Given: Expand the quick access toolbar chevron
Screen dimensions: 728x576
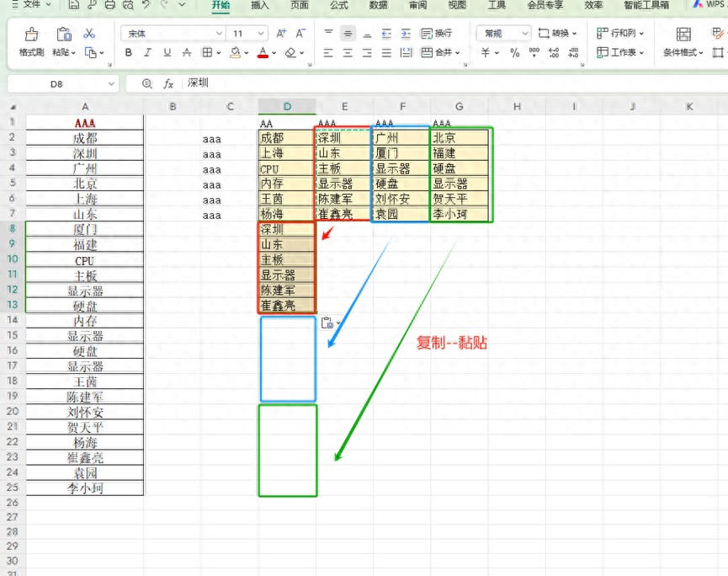Looking at the screenshot, I should tap(182, 5).
